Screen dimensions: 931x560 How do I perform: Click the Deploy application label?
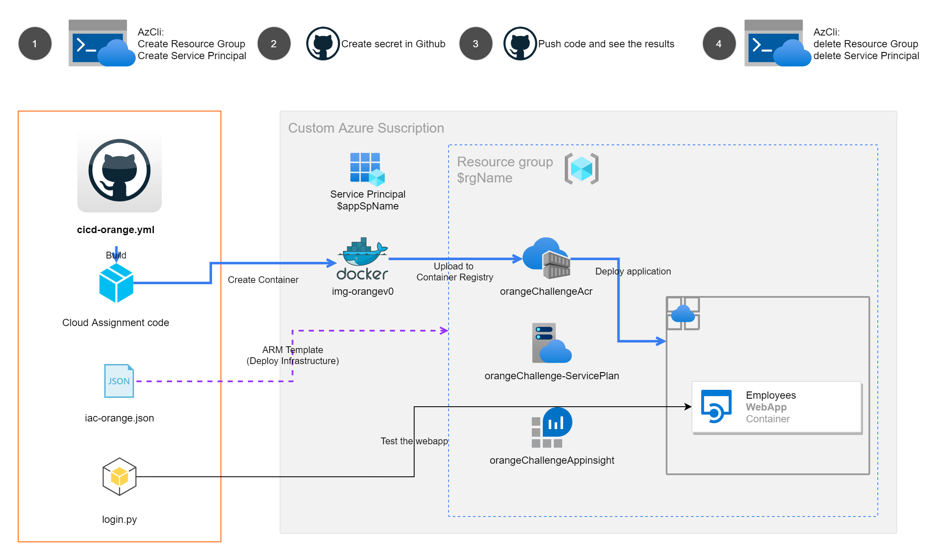[x=633, y=271]
